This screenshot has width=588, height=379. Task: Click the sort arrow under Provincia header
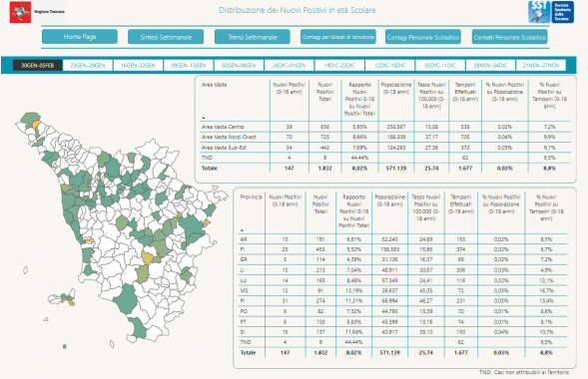tap(242, 230)
